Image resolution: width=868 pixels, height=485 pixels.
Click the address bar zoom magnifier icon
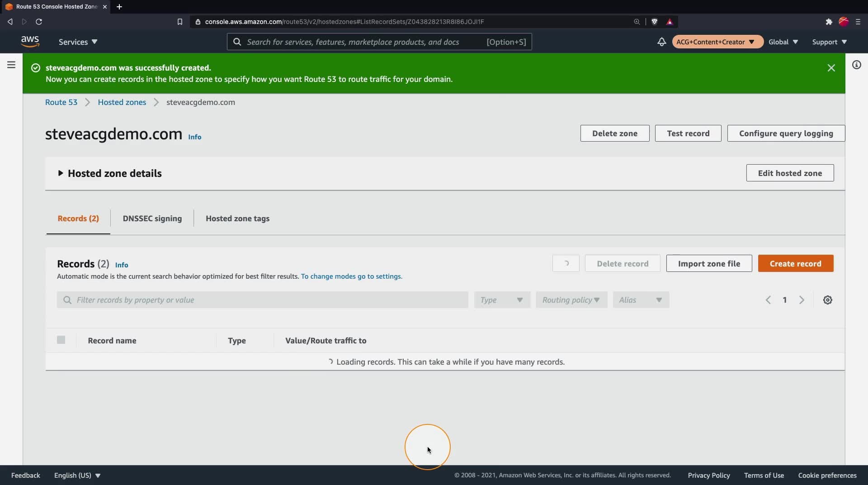(637, 22)
